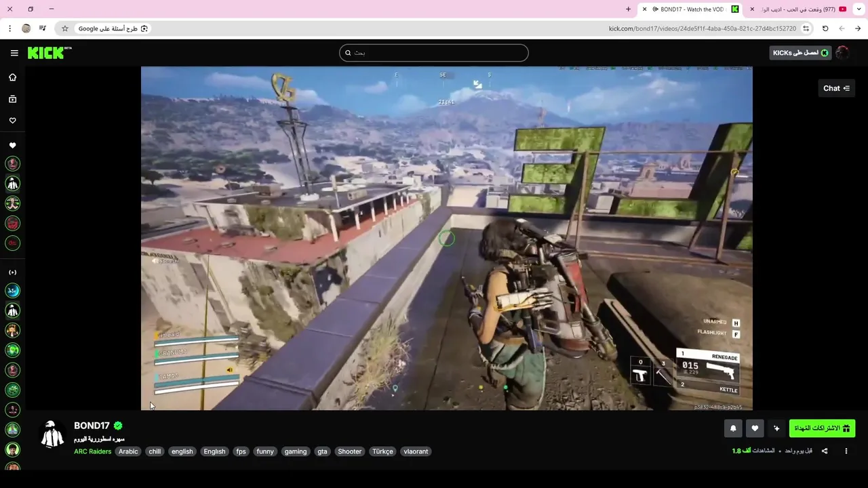The image size is (868, 488).
Task: Close the BOND17 browser tab
Action: [x=644, y=9]
